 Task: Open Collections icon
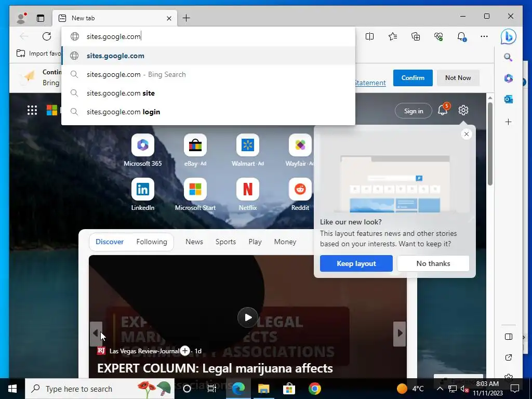point(416,36)
